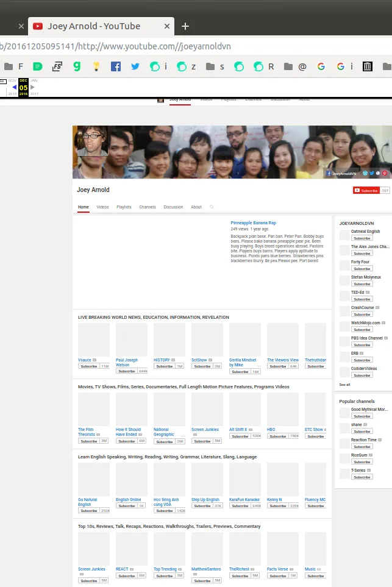Open Pinneapple Banana Rap video link
Viewport: 392px width, 587px height.
pyautogui.click(x=253, y=222)
